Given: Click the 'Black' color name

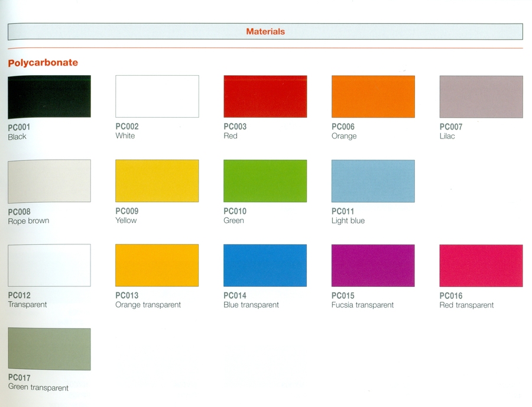Looking at the screenshot, I should coord(17,137).
